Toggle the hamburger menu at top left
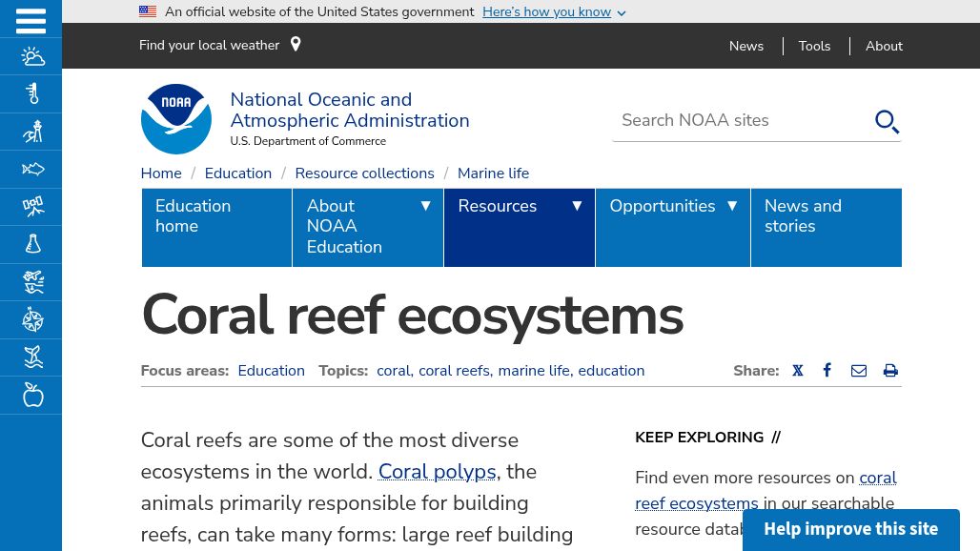The height and width of the screenshot is (551, 980). click(x=31, y=19)
